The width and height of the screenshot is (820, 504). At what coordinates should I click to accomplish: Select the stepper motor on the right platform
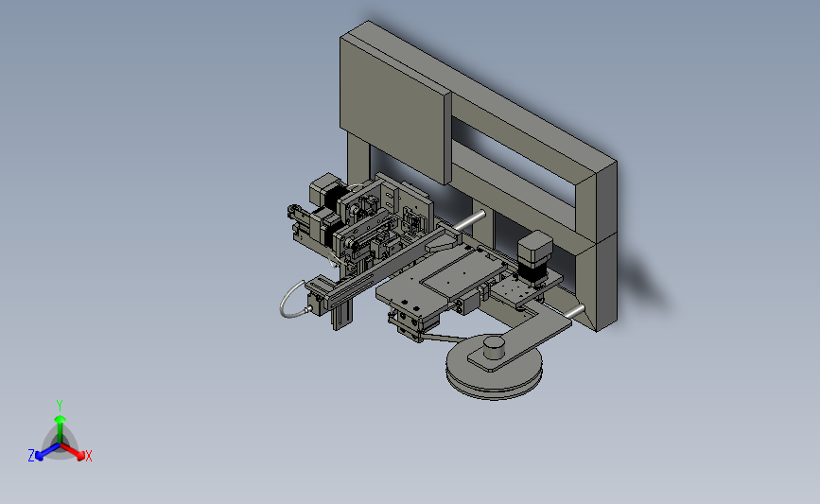(534, 259)
